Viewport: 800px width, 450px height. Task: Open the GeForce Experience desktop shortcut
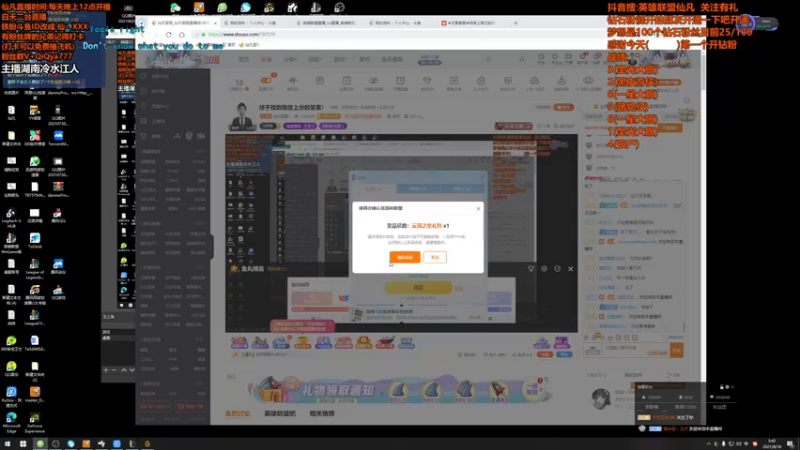(x=35, y=420)
